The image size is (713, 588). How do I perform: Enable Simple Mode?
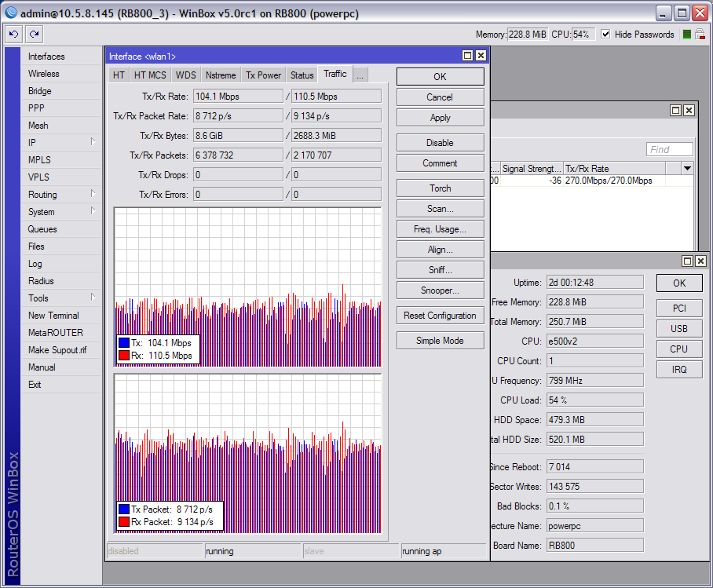pyautogui.click(x=440, y=340)
